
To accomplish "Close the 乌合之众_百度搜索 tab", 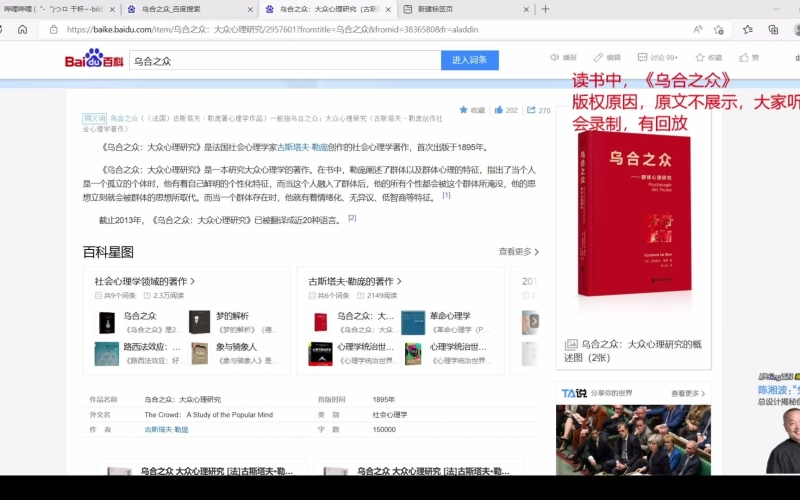I will [250, 9].
